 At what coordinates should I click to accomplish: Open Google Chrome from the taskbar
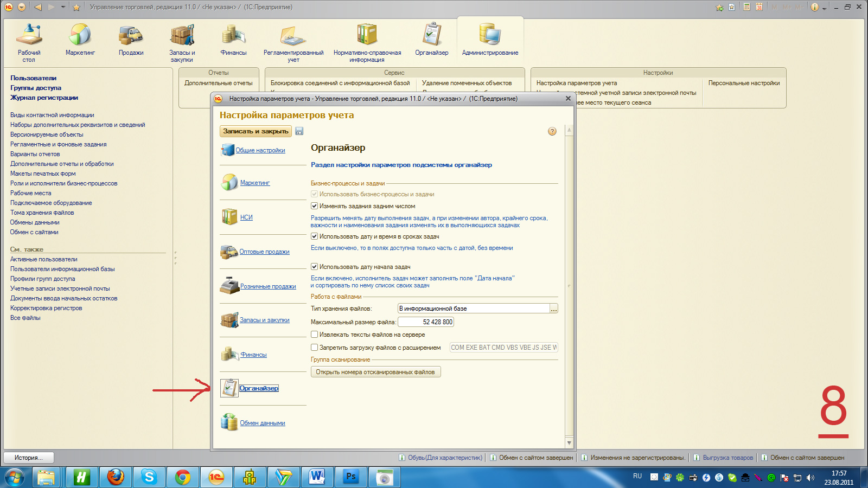(183, 477)
